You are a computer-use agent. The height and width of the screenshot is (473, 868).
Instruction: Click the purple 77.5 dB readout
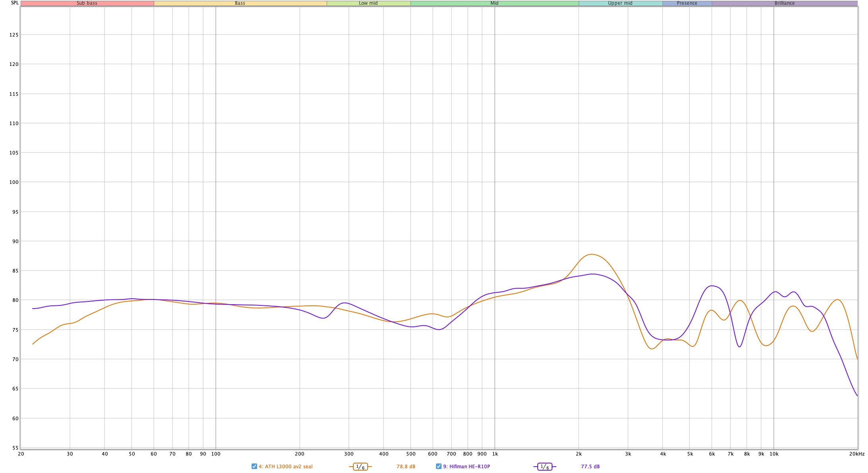pyautogui.click(x=590, y=467)
